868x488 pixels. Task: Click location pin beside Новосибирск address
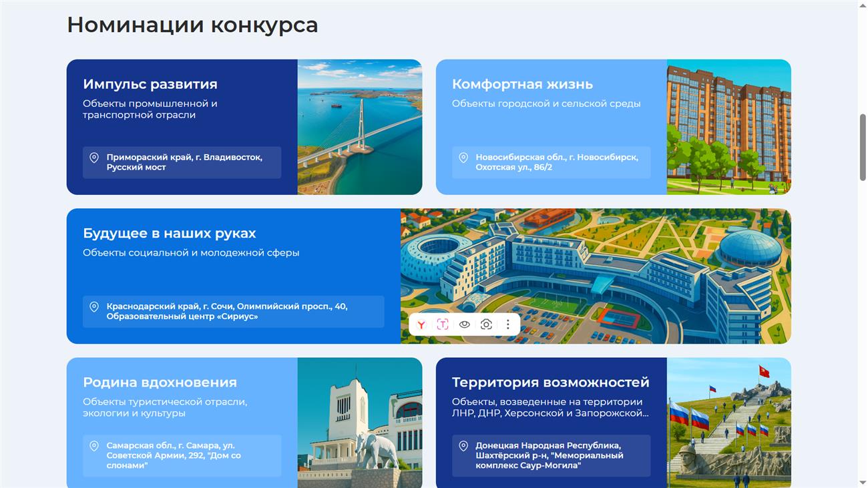[463, 158]
